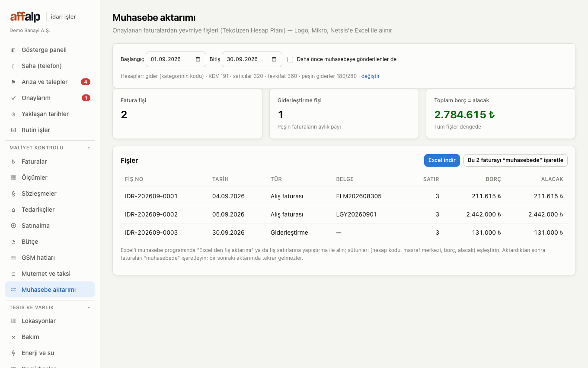
Task: Click the Saha (telefon) phone icon
Action: 13,66
